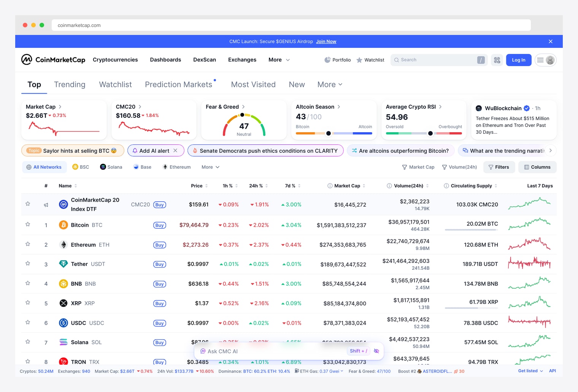Click the WuBlockchain verified badge
The image size is (578, 392).
point(527,108)
